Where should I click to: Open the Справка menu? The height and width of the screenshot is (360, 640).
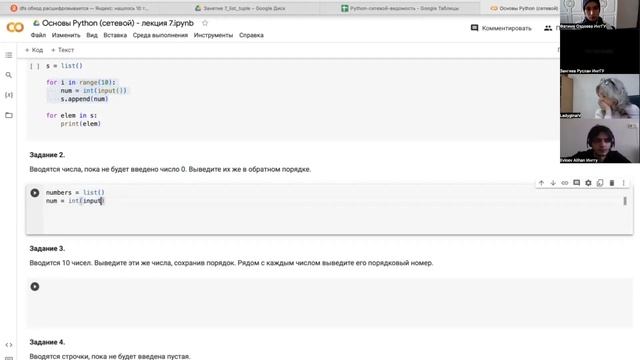click(251, 35)
